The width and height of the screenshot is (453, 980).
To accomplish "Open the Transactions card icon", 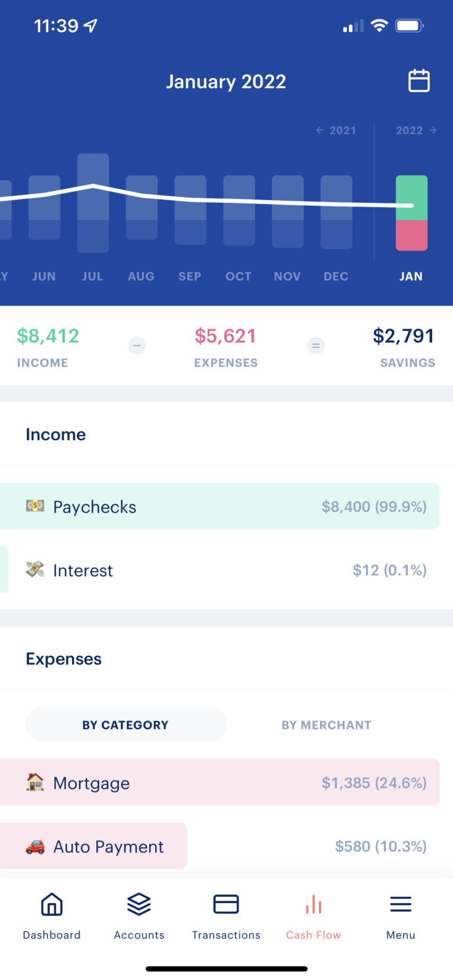I will click(226, 904).
